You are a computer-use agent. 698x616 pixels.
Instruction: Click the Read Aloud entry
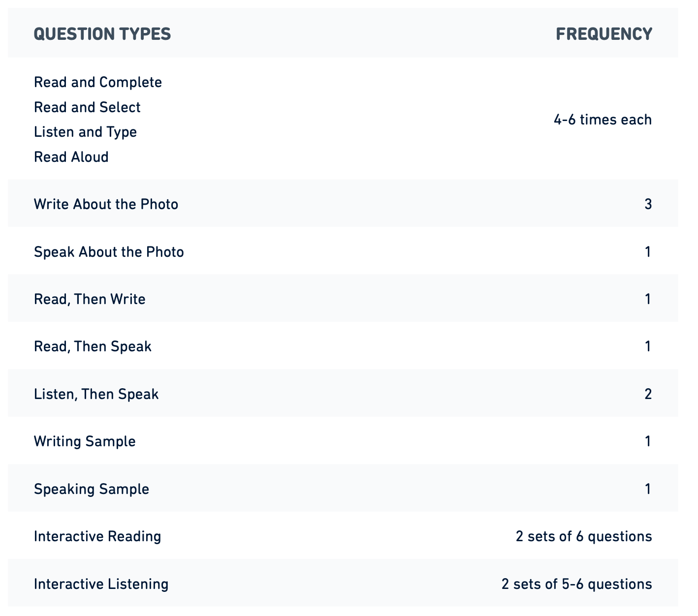[x=71, y=157]
